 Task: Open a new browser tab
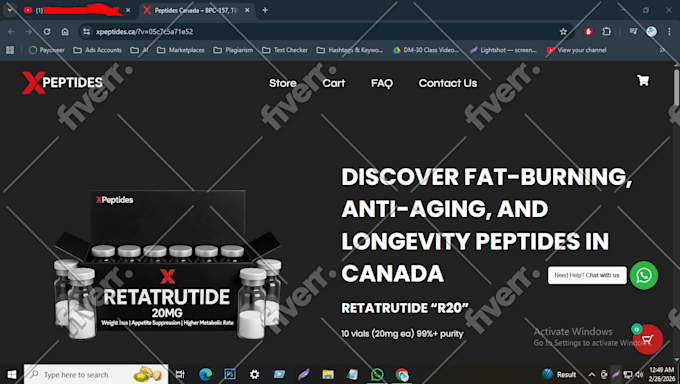(x=265, y=10)
